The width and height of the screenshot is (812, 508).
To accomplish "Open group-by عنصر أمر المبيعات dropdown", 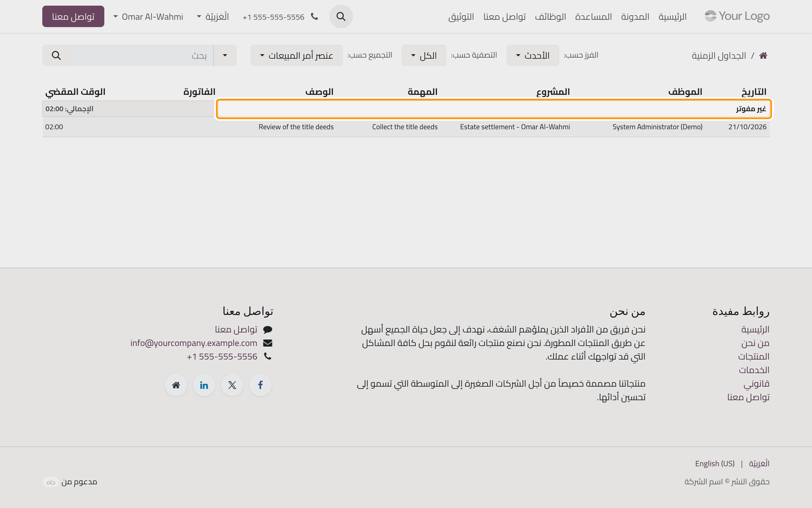I will [x=296, y=55].
